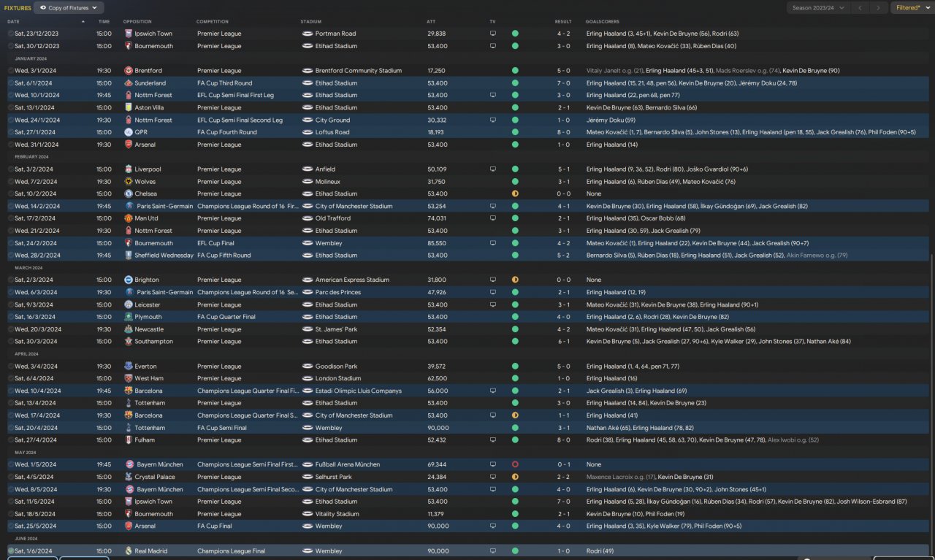Sort by the Att column header
Screen dimensions: 935x560
431,22
